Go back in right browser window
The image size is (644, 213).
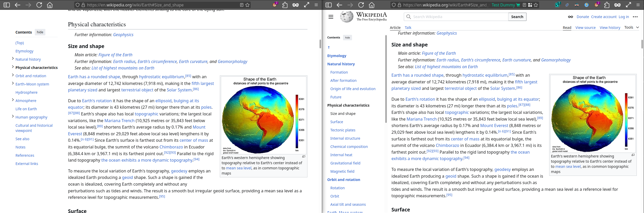point(339,5)
